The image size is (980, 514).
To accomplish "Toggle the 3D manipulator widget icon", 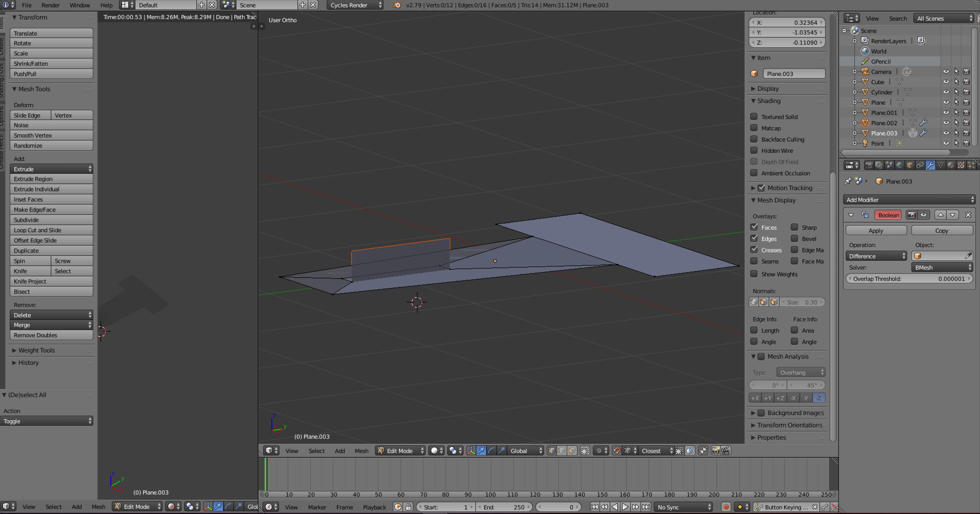I will (471, 451).
